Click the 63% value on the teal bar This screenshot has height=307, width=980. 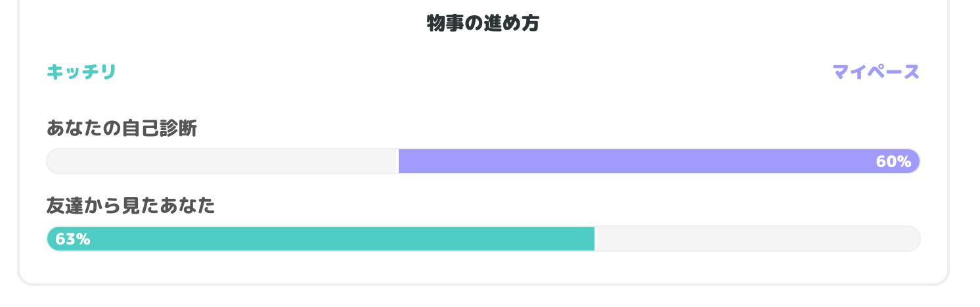coord(73,239)
